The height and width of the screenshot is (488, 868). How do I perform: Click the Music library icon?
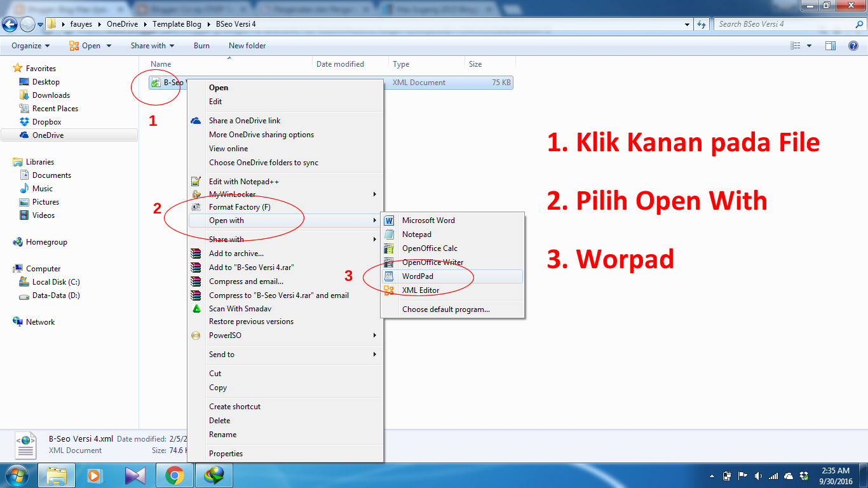24,189
